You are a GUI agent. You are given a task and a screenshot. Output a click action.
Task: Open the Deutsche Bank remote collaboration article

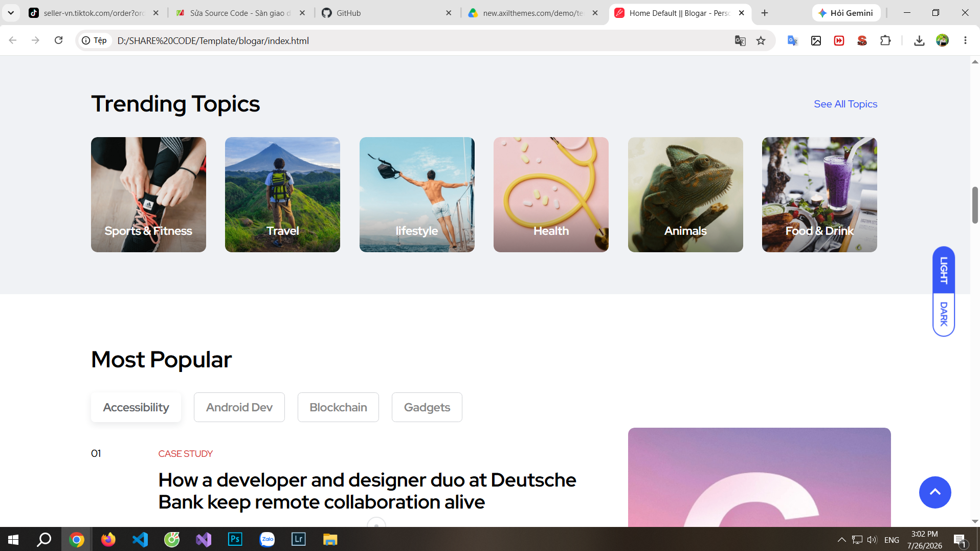[x=367, y=491]
